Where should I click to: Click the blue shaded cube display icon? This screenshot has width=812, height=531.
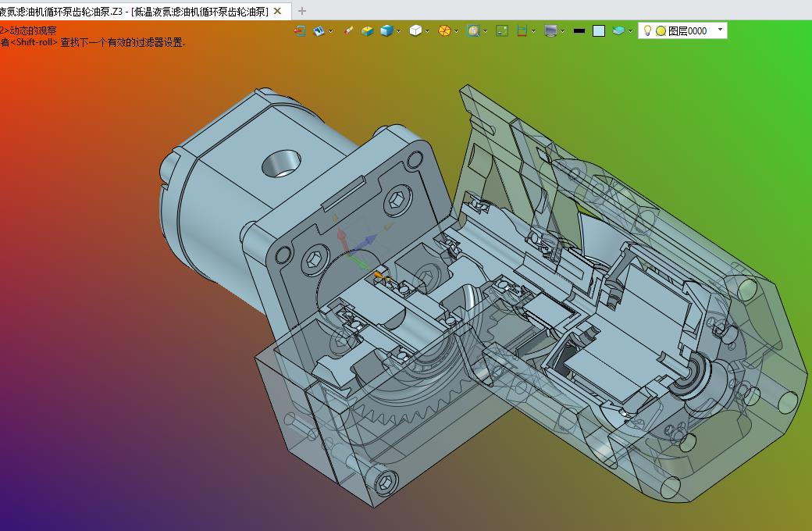(x=386, y=31)
